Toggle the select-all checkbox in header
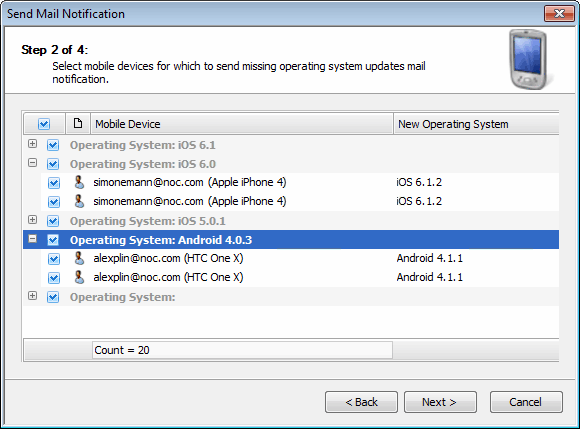The image size is (580, 429). click(44, 124)
